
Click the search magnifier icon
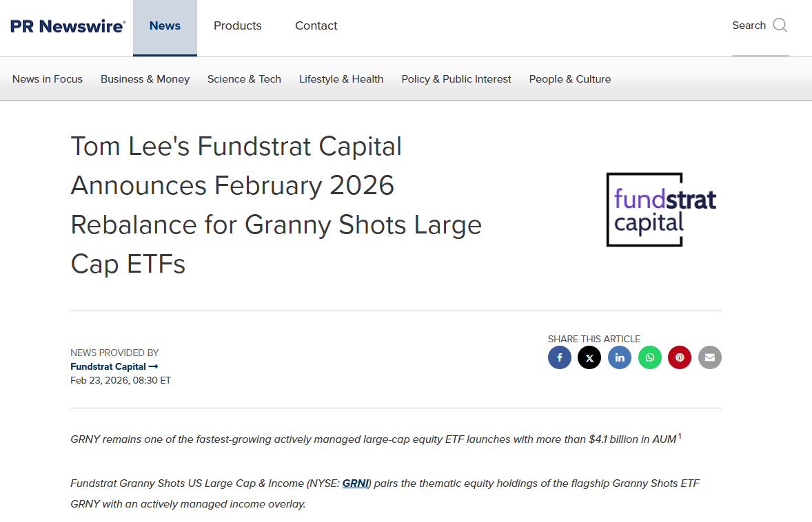780,25
